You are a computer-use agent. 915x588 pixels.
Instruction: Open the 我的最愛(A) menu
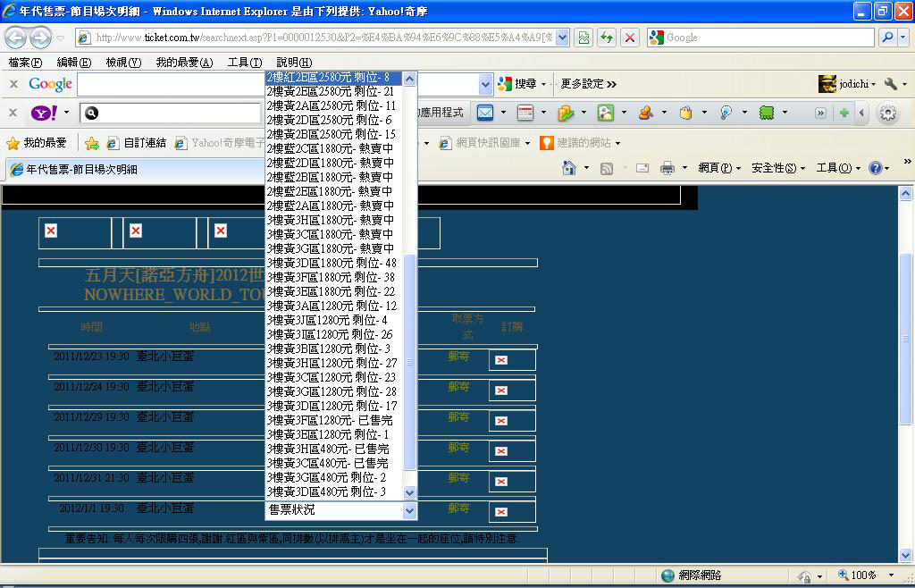coord(184,62)
